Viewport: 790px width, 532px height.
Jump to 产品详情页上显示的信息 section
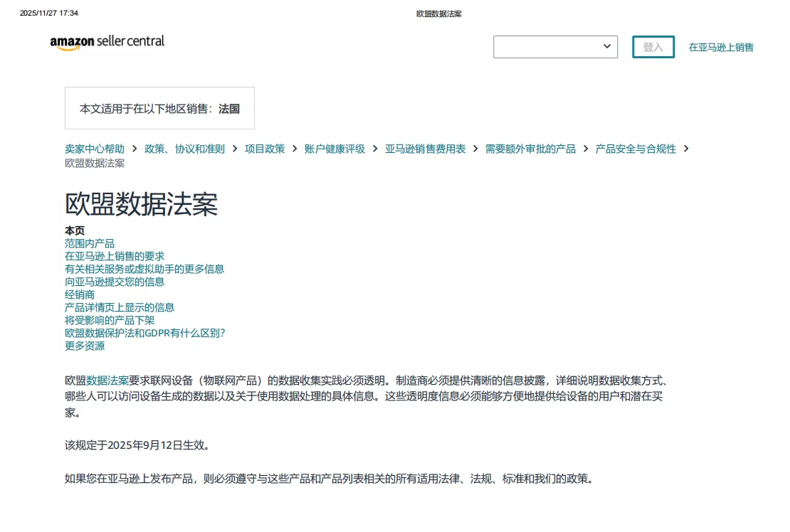pos(120,307)
